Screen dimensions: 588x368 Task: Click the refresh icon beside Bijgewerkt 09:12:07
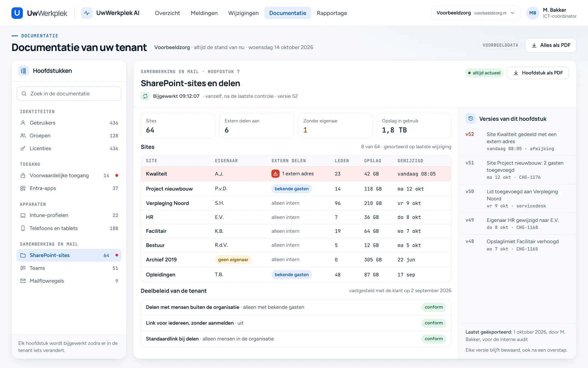(145, 96)
